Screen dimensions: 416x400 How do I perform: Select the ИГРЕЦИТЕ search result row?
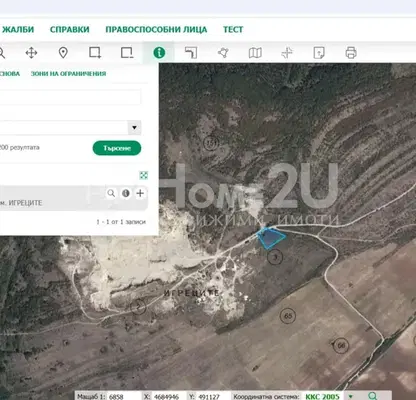74,198
